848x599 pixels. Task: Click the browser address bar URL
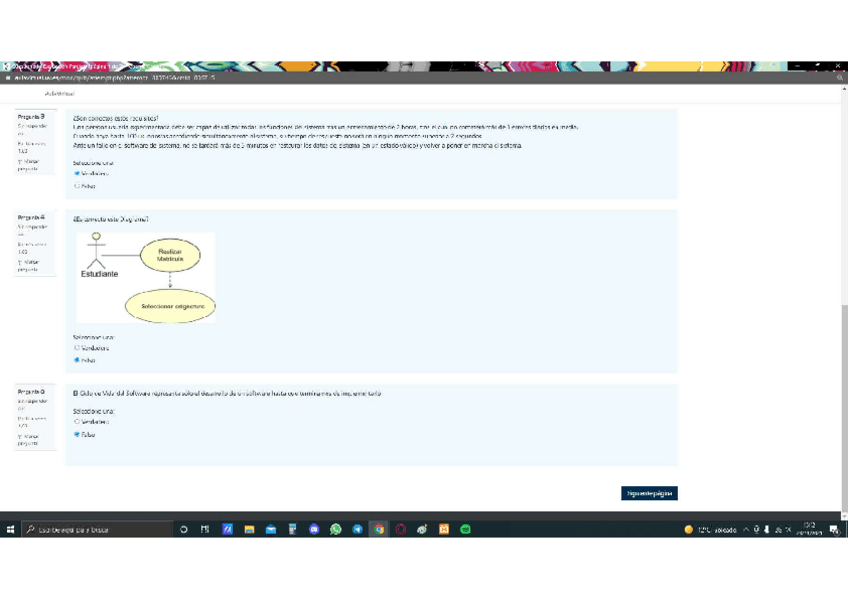[115, 78]
